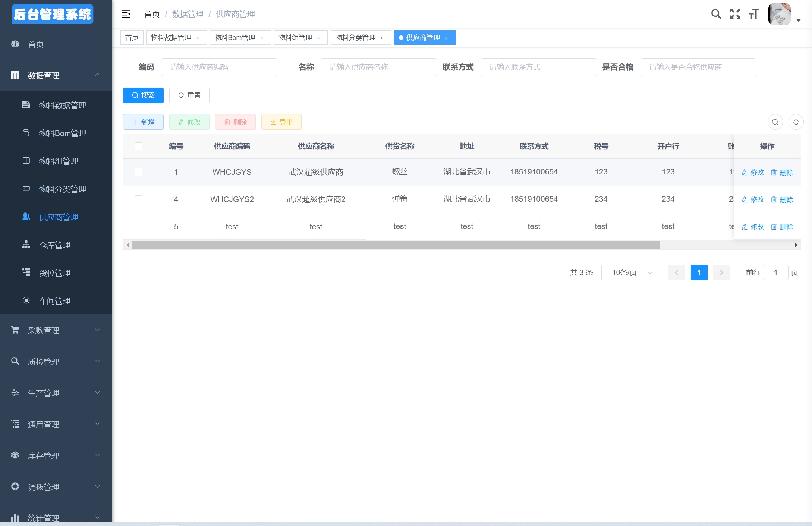Check the row checkbox for WHCJGYS
Image resolution: width=812 pixels, height=526 pixels.
click(x=138, y=172)
